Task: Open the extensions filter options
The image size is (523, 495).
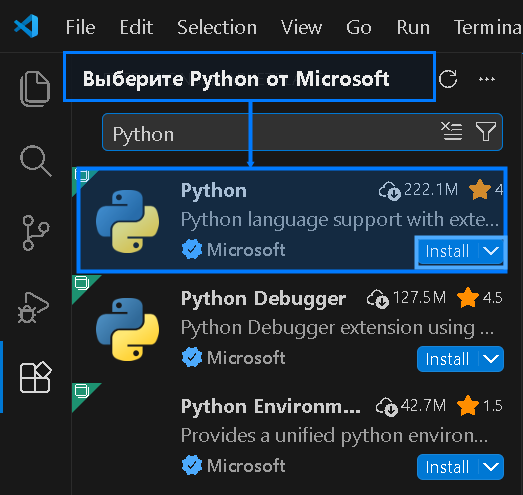Action: (x=486, y=131)
